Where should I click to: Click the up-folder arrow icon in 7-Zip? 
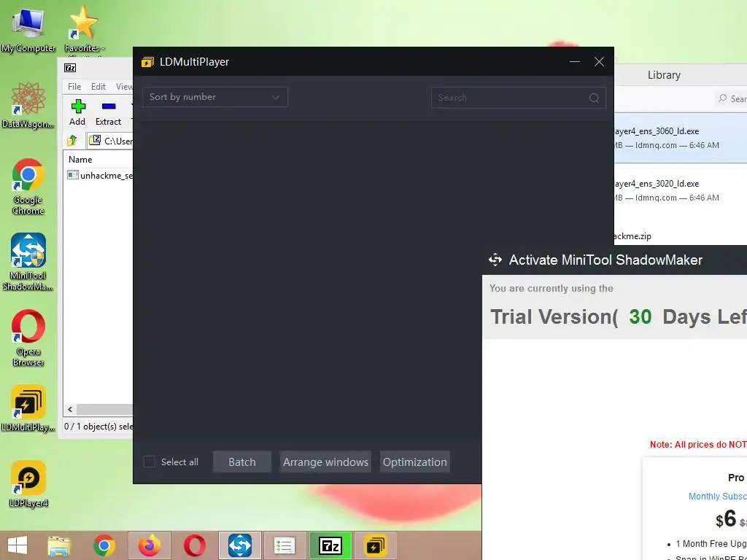(x=72, y=141)
